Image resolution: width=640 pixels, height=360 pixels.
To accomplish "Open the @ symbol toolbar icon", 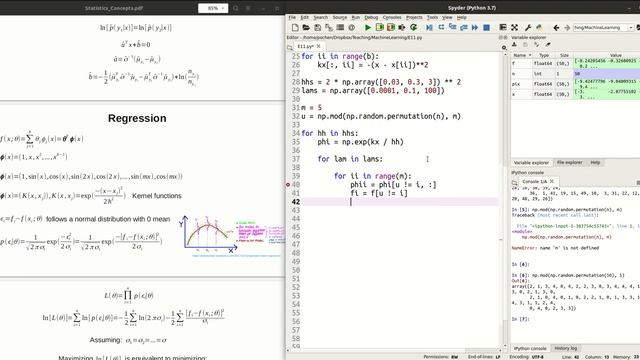I will (x=351, y=27).
